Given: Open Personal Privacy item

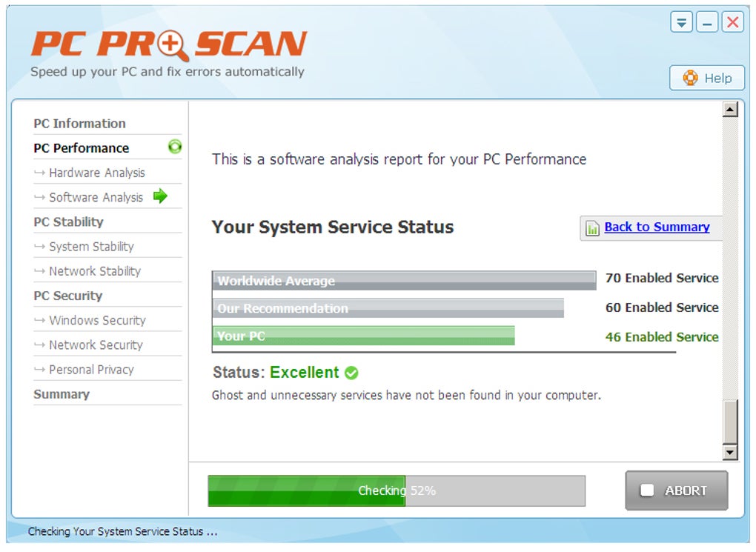Looking at the screenshot, I should point(91,369).
